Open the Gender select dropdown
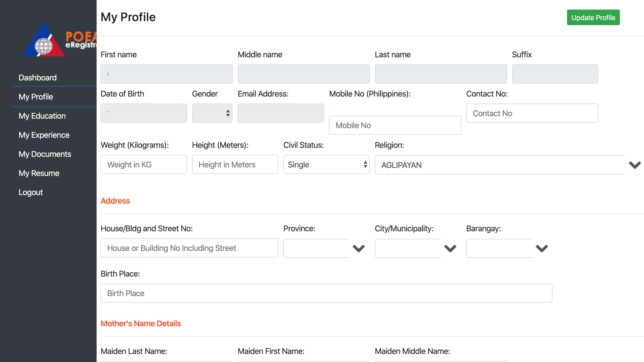Viewport: 644px width, 362px height. point(212,113)
